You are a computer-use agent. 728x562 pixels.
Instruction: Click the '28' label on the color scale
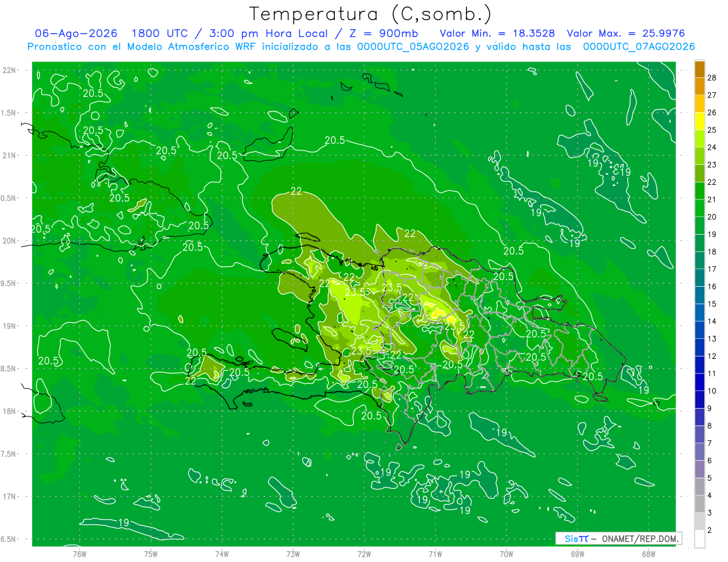(x=712, y=78)
